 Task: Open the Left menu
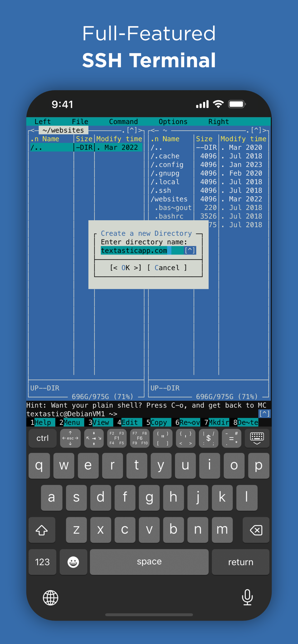(x=43, y=121)
